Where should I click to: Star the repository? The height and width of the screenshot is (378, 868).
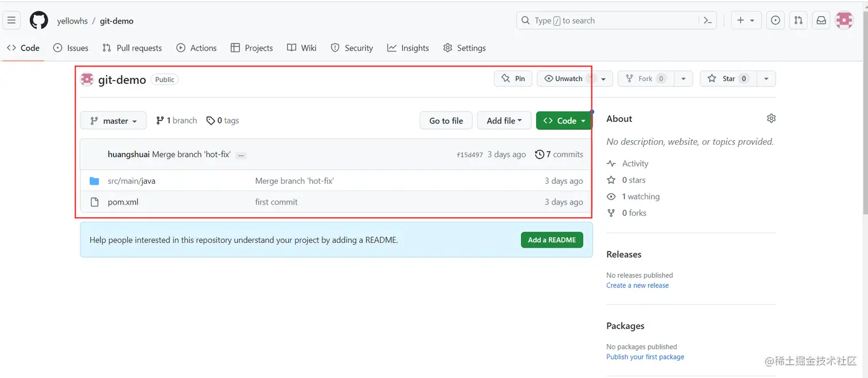pyautogui.click(x=728, y=79)
